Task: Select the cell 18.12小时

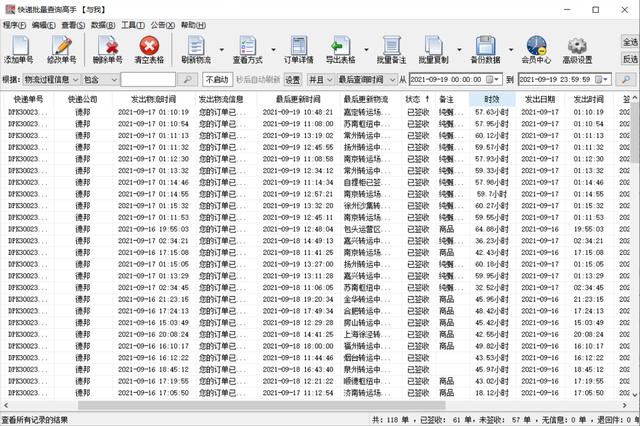Action: 492,393
